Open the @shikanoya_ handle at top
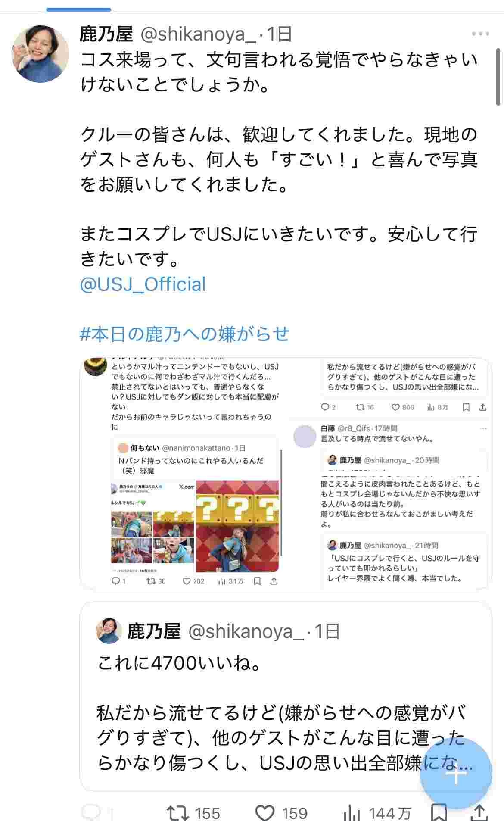 click(198, 34)
